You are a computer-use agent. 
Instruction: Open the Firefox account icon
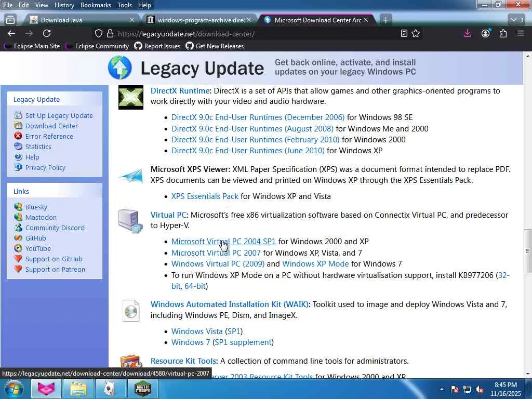point(486,33)
